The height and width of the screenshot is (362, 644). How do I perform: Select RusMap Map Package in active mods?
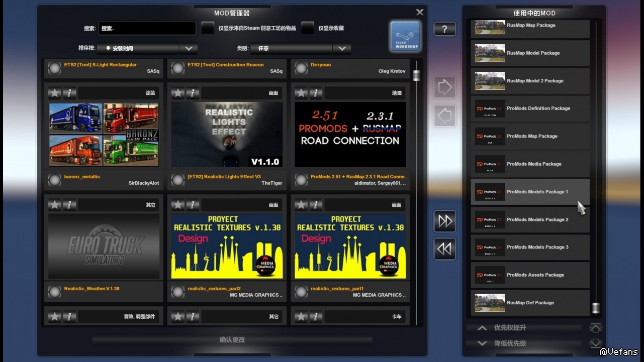pyautogui.click(x=530, y=29)
